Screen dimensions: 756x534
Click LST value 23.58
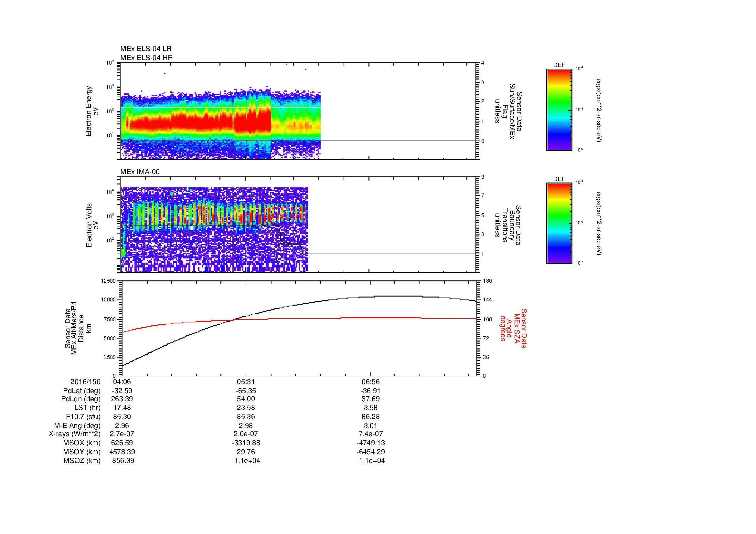click(x=246, y=408)
